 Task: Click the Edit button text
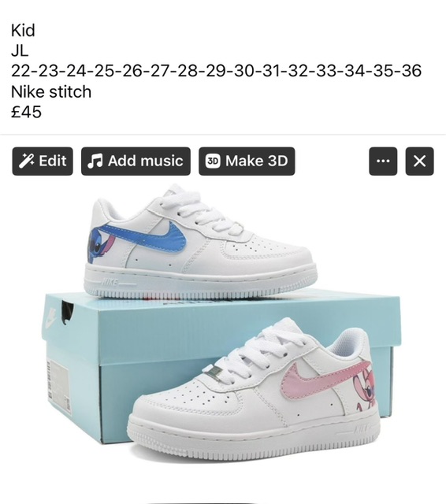click(53, 161)
